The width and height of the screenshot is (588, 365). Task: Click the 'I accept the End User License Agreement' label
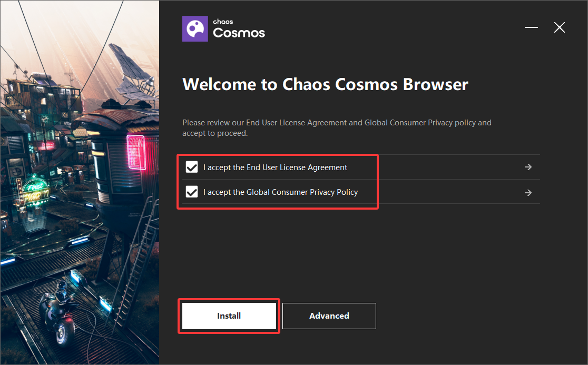tap(275, 167)
